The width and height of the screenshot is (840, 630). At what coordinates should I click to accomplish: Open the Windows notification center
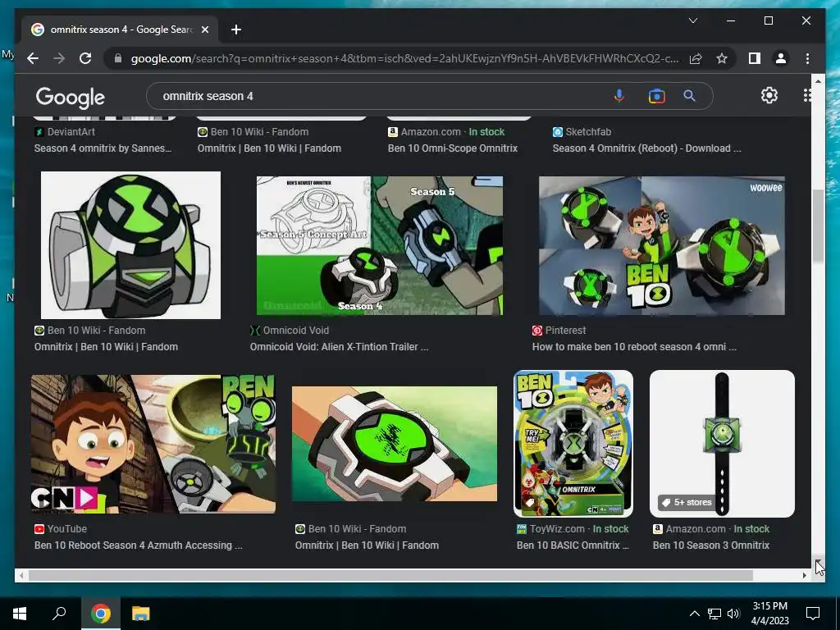click(x=813, y=614)
